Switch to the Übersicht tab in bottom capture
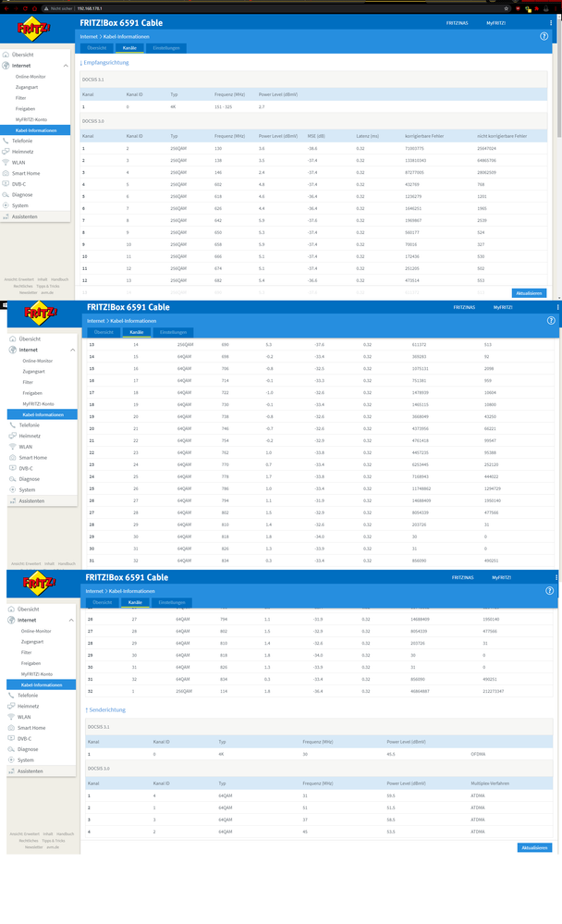 pos(103,602)
